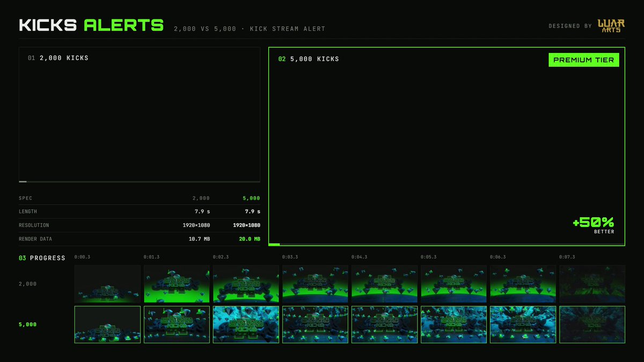This screenshot has height=362, width=644.
Task: Pick the 0:04.3 timestamp label
Action: point(360,257)
